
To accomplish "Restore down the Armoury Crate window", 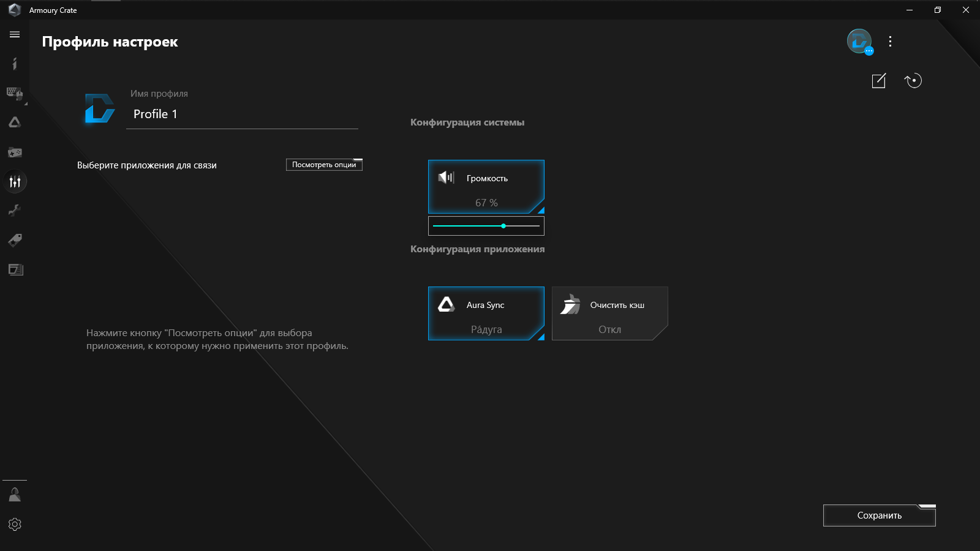I will coord(938,10).
